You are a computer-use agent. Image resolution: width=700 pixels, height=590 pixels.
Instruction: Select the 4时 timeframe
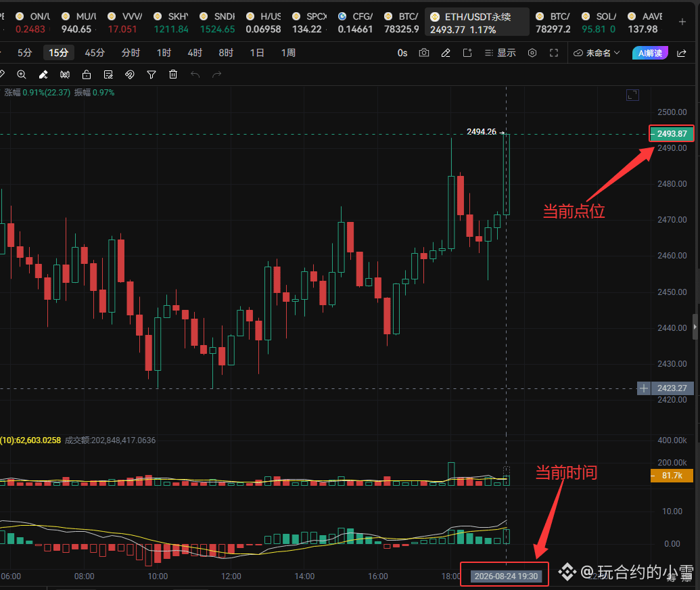coord(195,53)
